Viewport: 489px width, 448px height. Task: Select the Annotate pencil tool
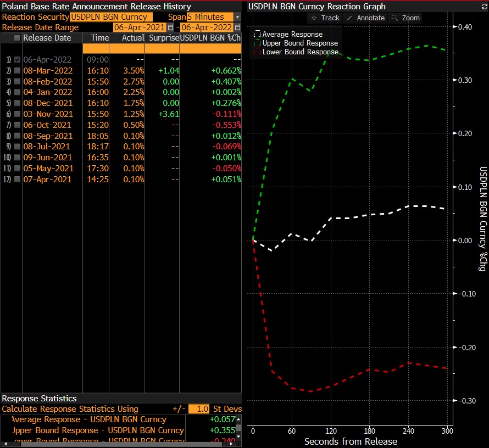pos(365,18)
